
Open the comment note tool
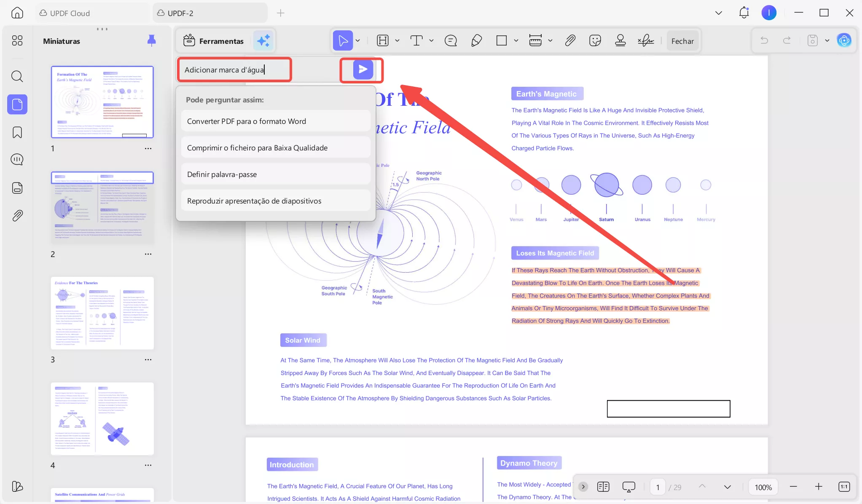tap(451, 40)
